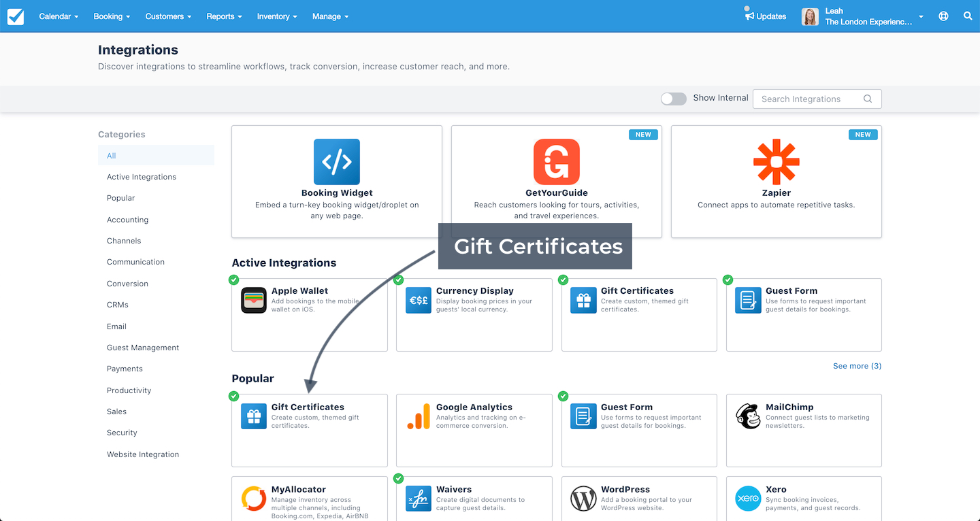
Task: Click the globe language icon
Action: [943, 16]
